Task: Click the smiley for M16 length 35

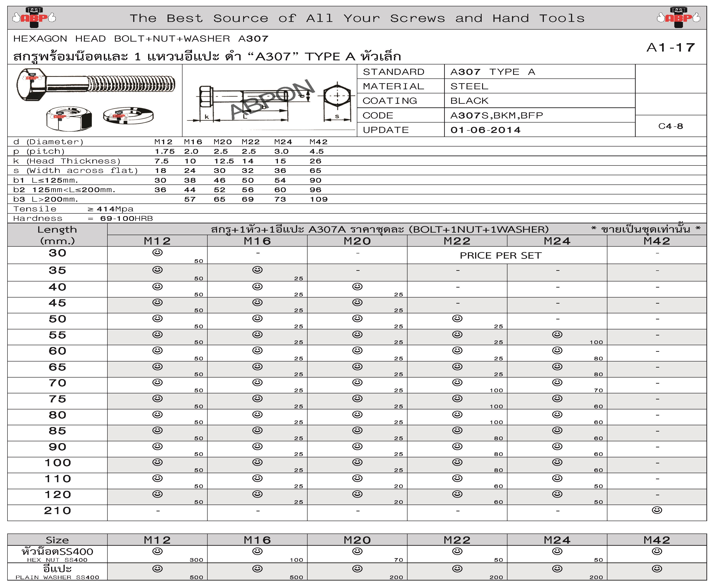Action: pos(257,270)
